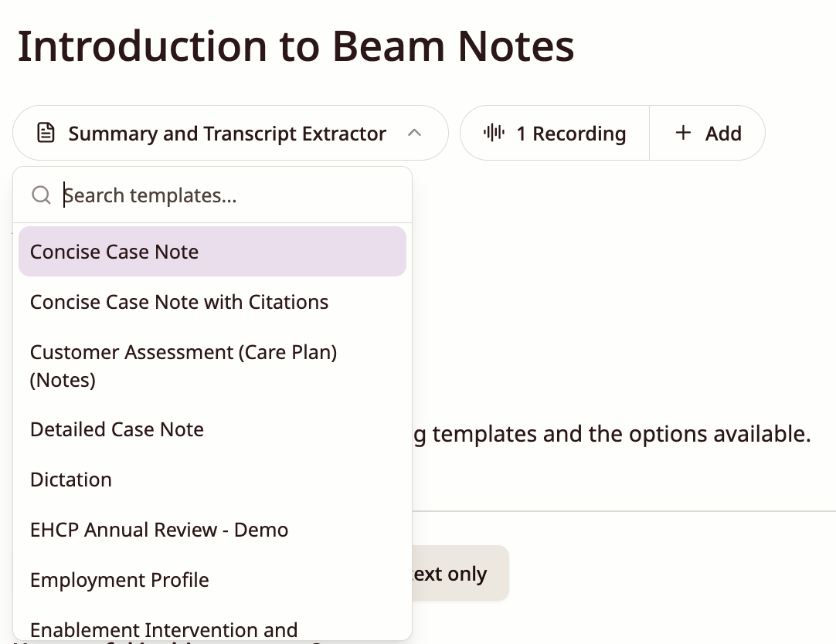Viewport: 836px width, 644px height.
Task: Click the magnifying glass search icon
Action: point(41,195)
